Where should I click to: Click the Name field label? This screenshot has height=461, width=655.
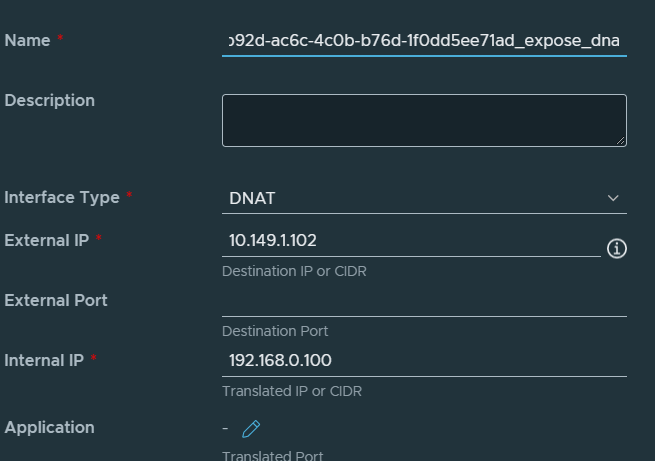click(29, 41)
